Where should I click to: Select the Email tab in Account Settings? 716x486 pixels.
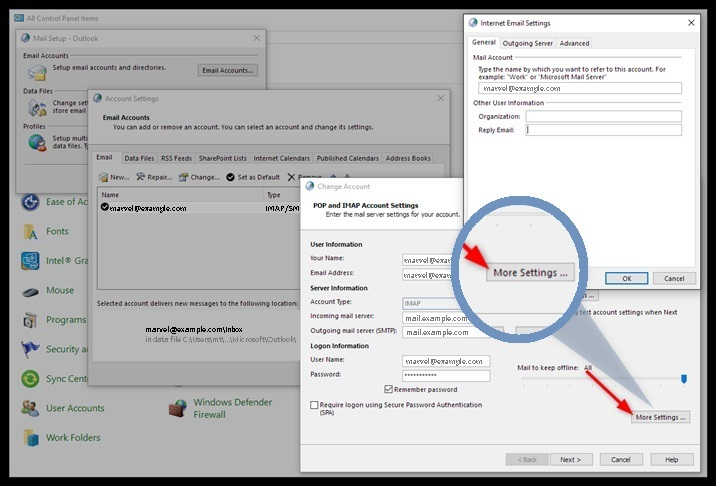[x=104, y=157]
